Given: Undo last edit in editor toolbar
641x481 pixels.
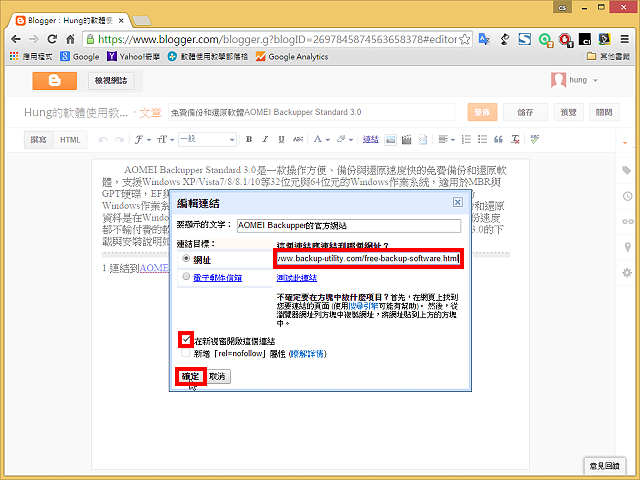Looking at the screenshot, I should pos(103,140).
